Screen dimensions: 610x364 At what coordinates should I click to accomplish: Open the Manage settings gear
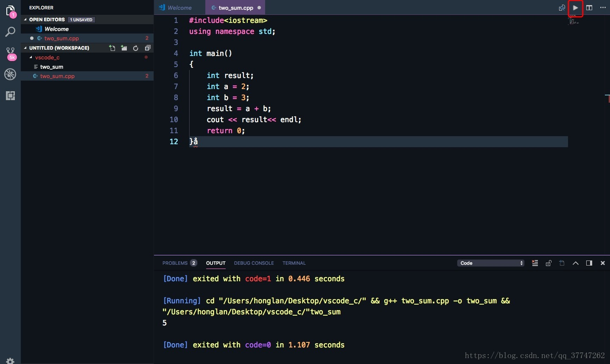pyautogui.click(x=10, y=361)
